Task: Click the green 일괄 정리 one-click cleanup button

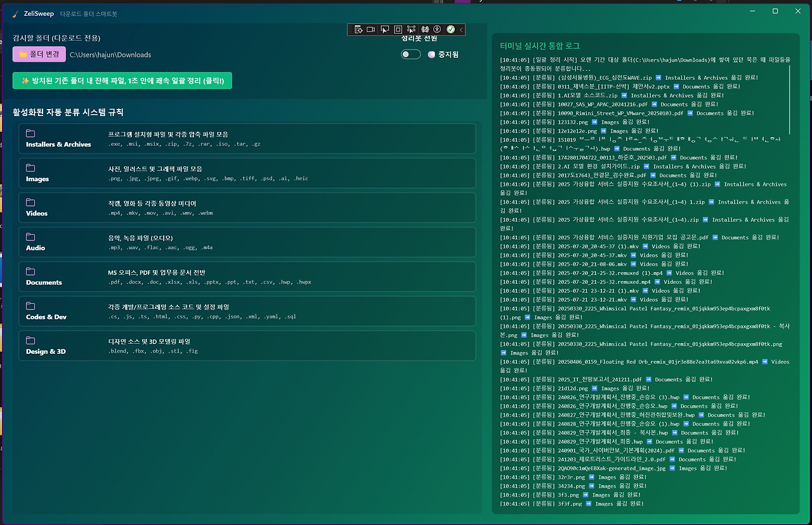Action: (x=122, y=81)
